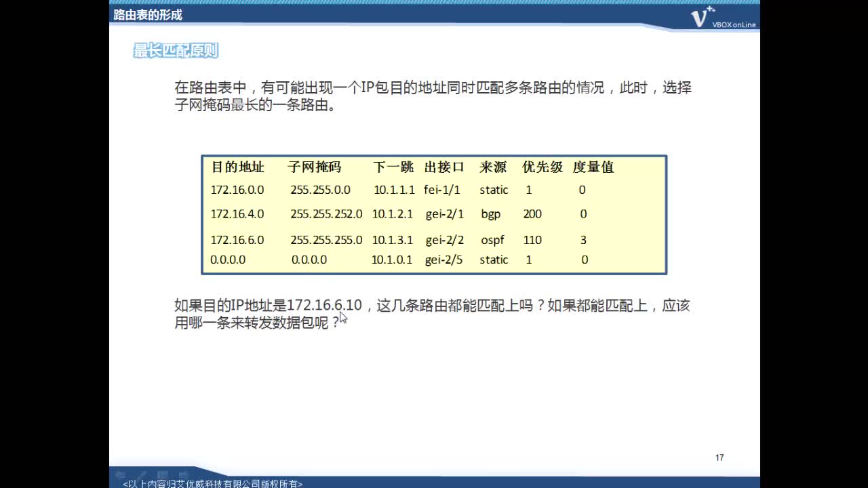Click the 来源 column header
Screen dimensions: 868x488
tap(493, 167)
